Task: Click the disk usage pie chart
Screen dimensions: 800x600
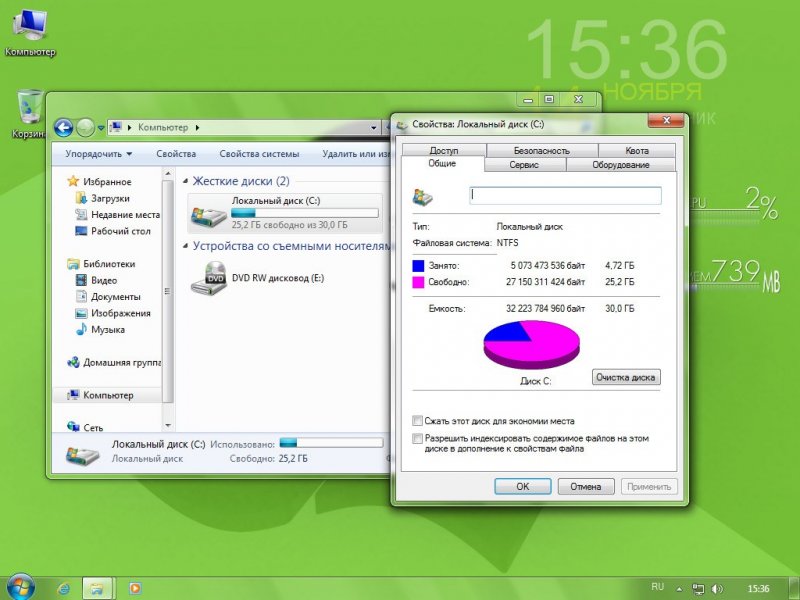Action: [531, 344]
